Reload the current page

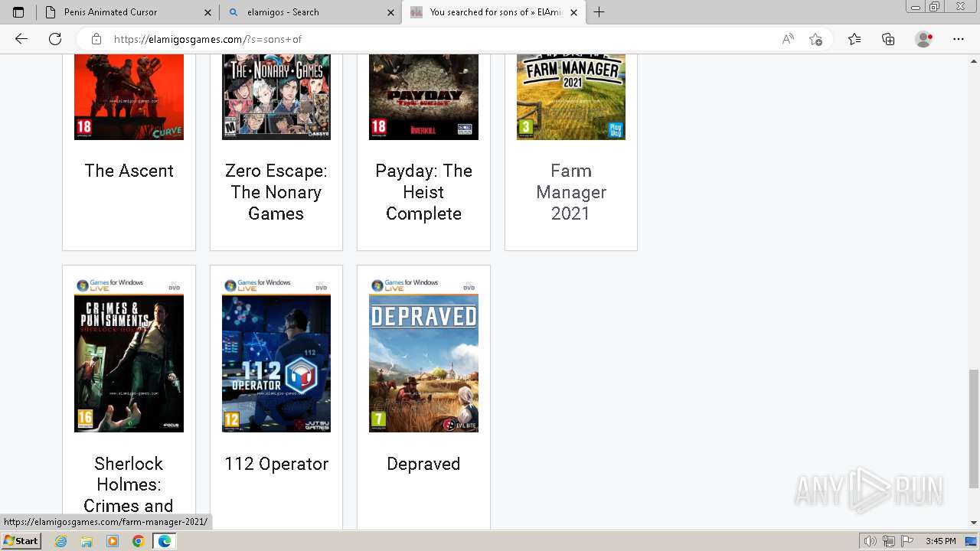(x=55, y=39)
